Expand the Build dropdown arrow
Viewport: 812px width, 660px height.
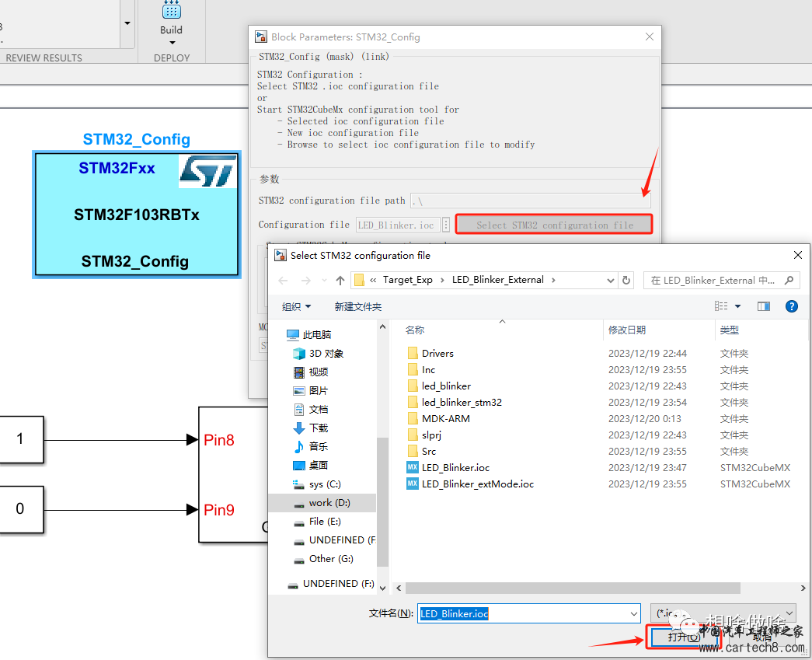click(x=173, y=43)
